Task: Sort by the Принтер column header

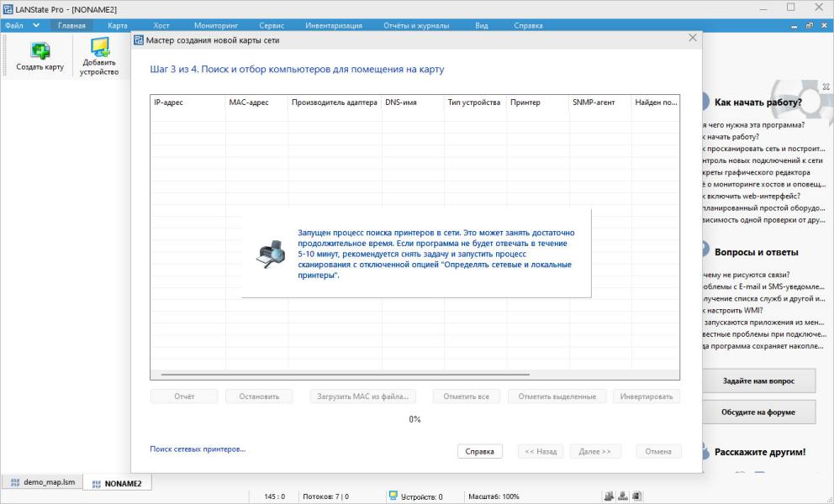Action: 538,102
